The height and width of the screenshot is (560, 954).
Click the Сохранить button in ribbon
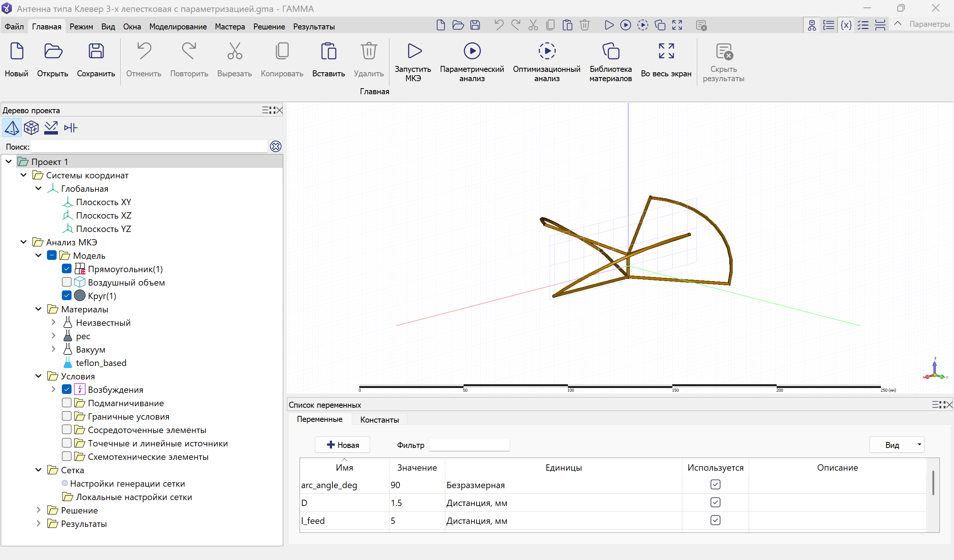pos(96,61)
